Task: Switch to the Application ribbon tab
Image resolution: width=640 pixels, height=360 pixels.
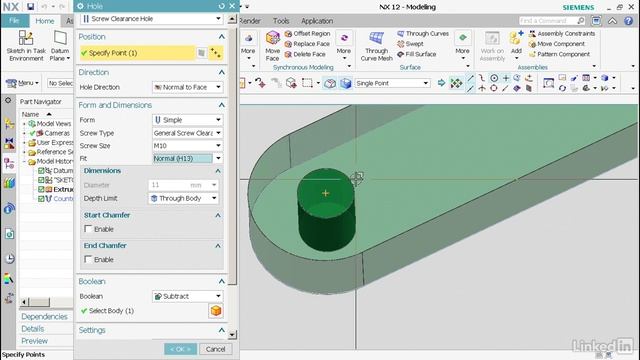Action: point(317,21)
